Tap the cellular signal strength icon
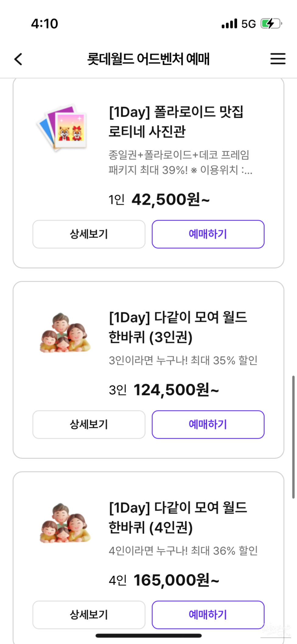Screen dimensions: 297x644 click(229, 23)
